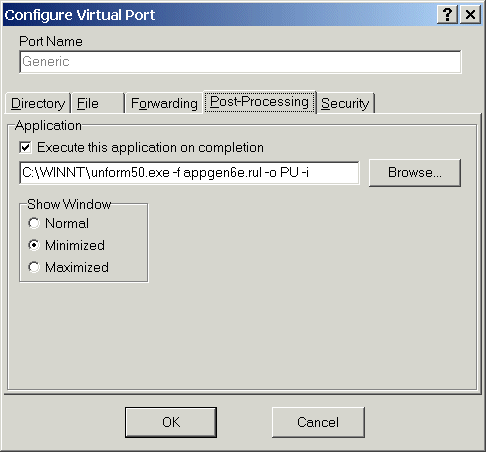
Task: Select the Normal window radio button
Action: click(34, 223)
